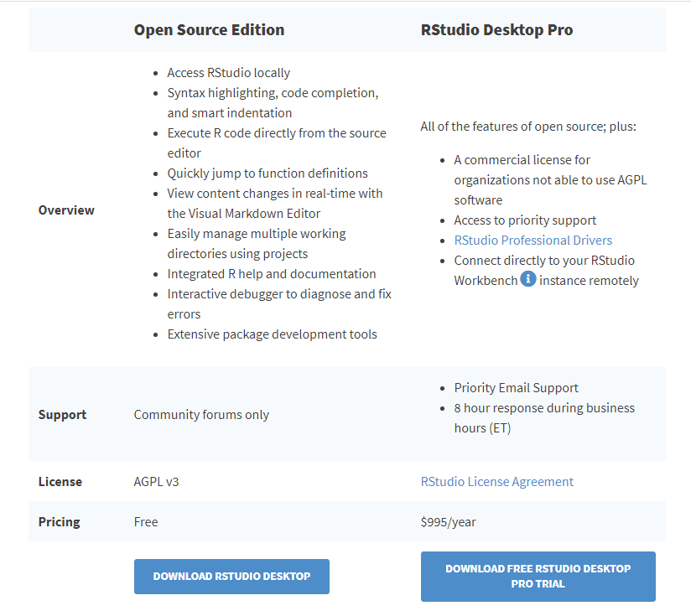Click the Visual Markdown Editor bullet
Viewport: 691px width, 616px height.
(275, 204)
